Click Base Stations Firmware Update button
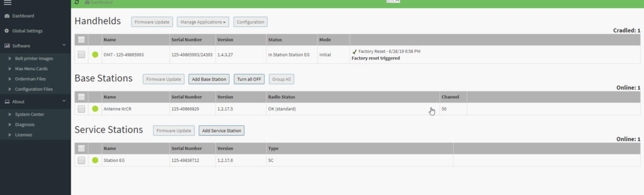 click(164, 79)
